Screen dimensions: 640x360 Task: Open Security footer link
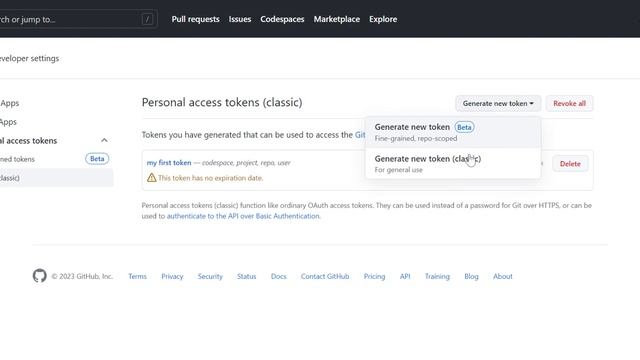210,276
